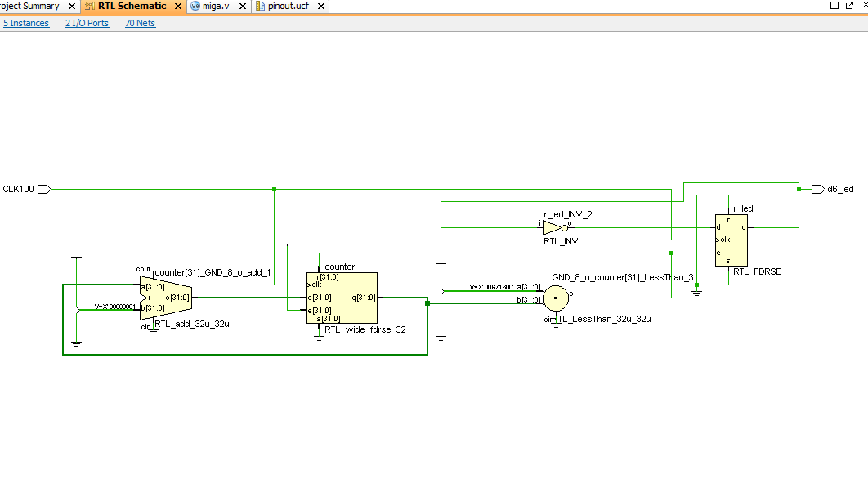Select the CLK100 net junction dot
The height and width of the screenshot is (502, 868).
[x=274, y=190]
